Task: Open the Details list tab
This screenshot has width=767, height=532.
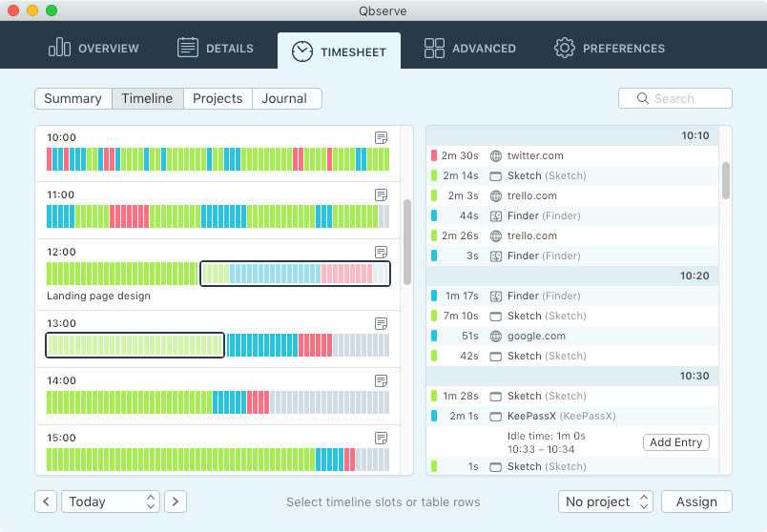Action: point(216,48)
